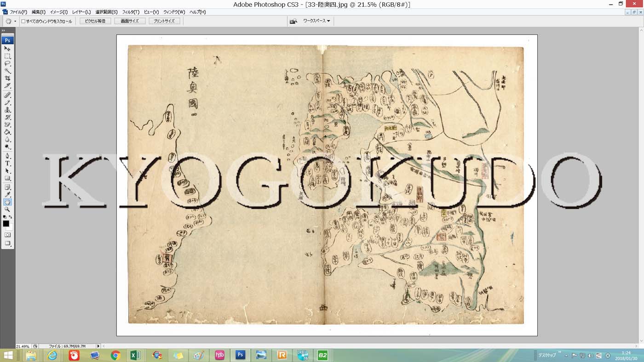Image resolution: width=644 pixels, height=362 pixels.
Task: Open the ビュー(V) menu
Action: click(x=151, y=12)
